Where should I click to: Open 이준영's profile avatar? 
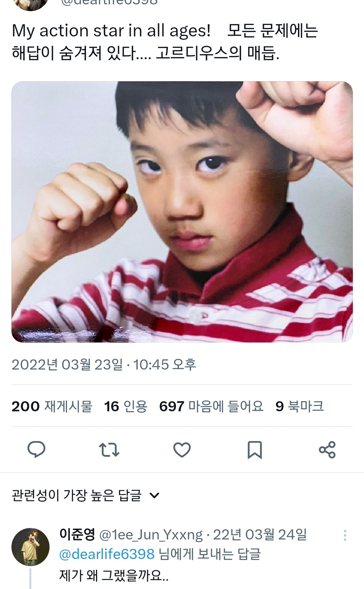point(30,547)
